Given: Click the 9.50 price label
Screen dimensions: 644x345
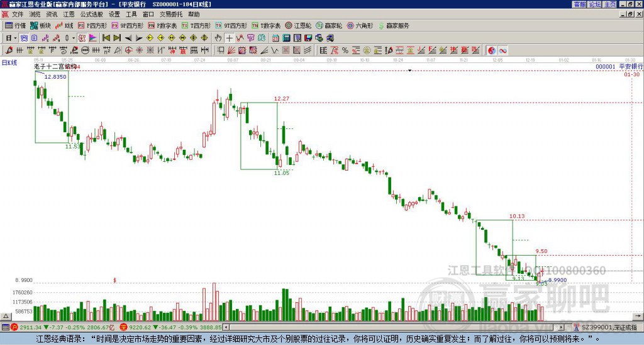Looking at the screenshot, I should 541,251.
